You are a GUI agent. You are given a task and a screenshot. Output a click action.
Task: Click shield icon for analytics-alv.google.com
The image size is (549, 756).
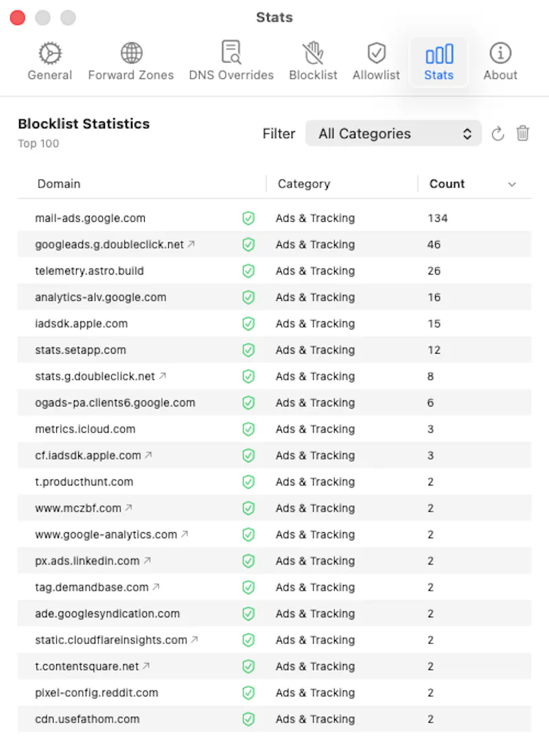(x=248, y=297)
